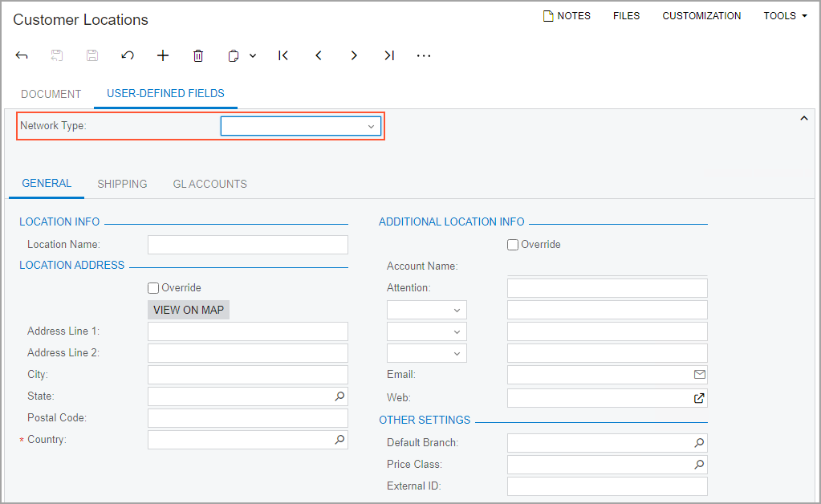The width and height of the screenshot is (821, 504).
Task: Expand the clipboard toolbar dropdown arrow
Action: point(253,55)
